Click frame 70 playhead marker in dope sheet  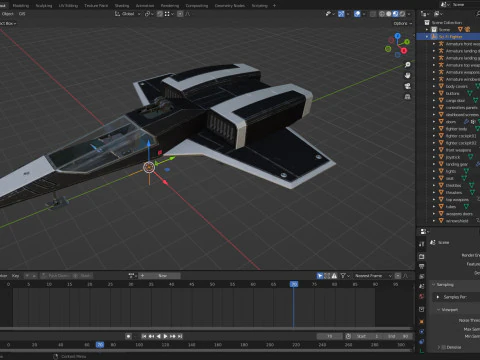click(294, 284)
